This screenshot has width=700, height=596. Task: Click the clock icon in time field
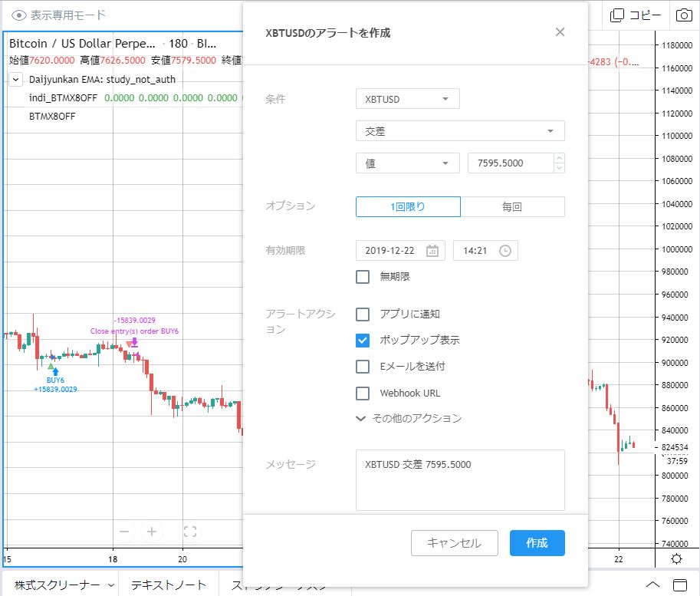tap(504, 251)
